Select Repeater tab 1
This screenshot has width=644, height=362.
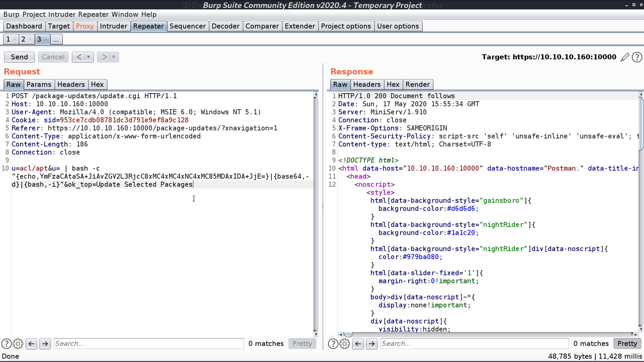(8, 39)
